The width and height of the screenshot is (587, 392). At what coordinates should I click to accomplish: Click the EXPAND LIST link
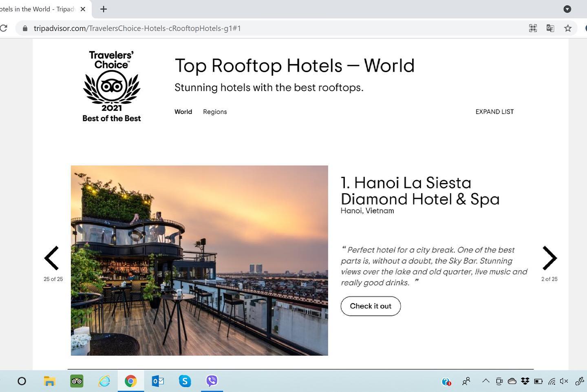click(494, 112)
